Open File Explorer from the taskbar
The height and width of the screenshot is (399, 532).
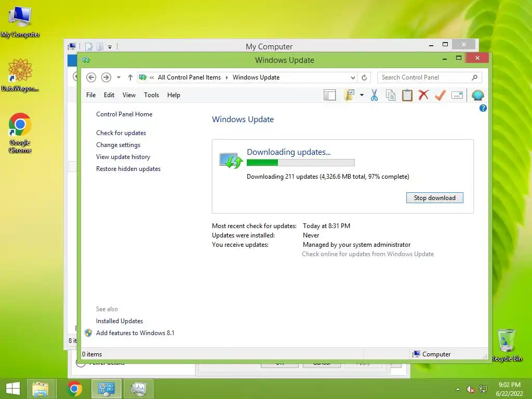pos(41,389)
